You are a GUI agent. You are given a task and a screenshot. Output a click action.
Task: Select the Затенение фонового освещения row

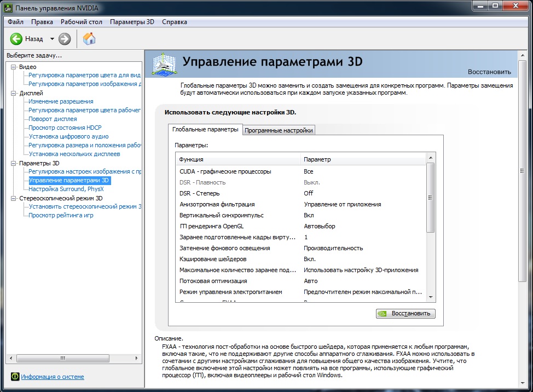coord(300,248)
